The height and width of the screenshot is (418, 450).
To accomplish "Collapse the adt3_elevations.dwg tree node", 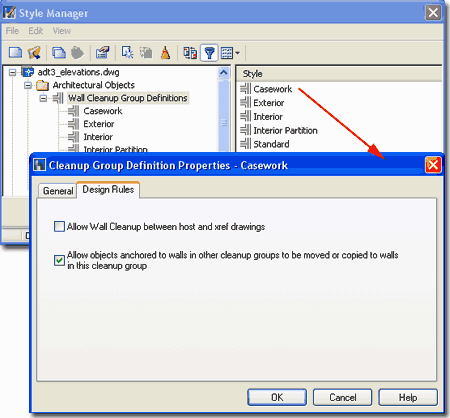I will point(12,72).
